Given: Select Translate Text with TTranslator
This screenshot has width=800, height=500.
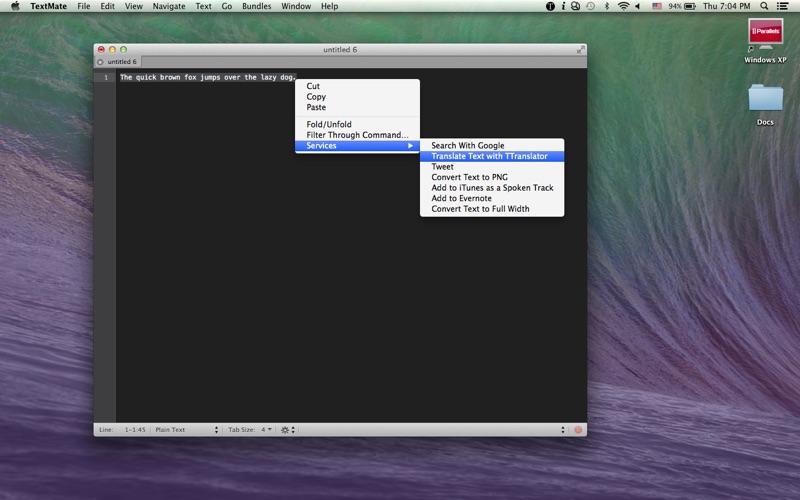Looking at the screenshot, I should coord(490,156).
